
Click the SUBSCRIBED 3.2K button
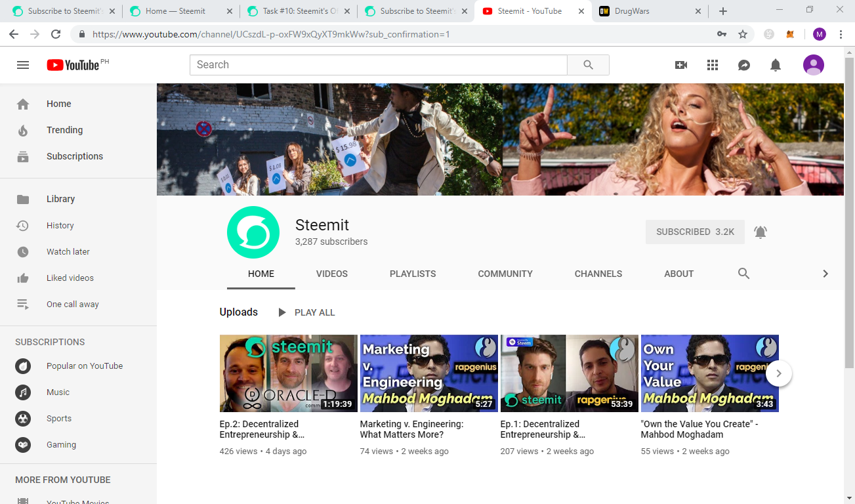pyautogui.click(x=695, y=232)
